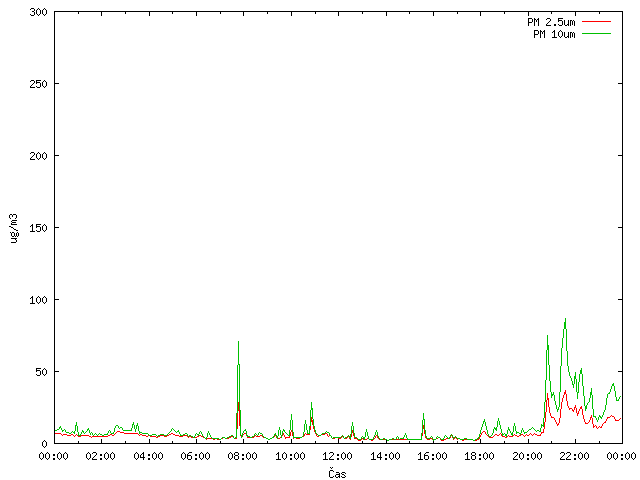
Task: Click the PM 2.5um legend label
Action: (551, 22)
